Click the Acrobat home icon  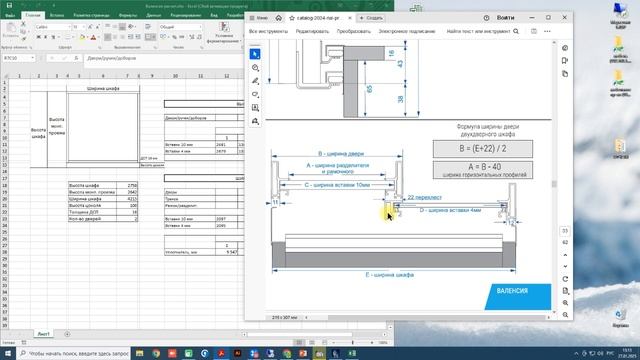tap(278, 18)
